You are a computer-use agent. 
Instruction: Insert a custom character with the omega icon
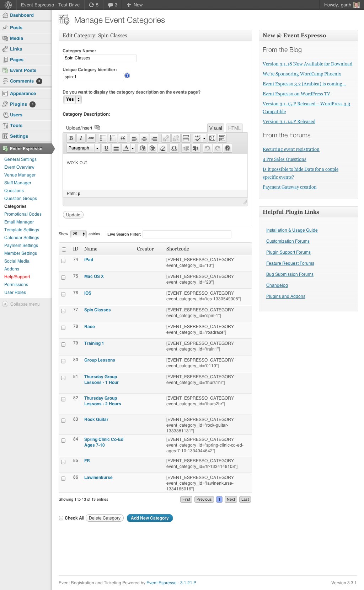(x=174, y=148)
